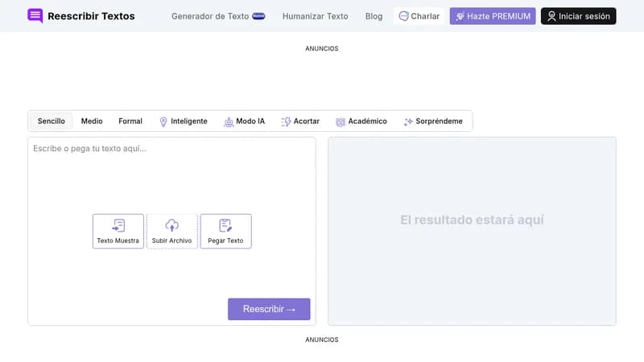The width and height of the screenshot is (644, 362).
Task: Choose the Formal mode tab
Action: pyautogui.click(x=130, y=121)
